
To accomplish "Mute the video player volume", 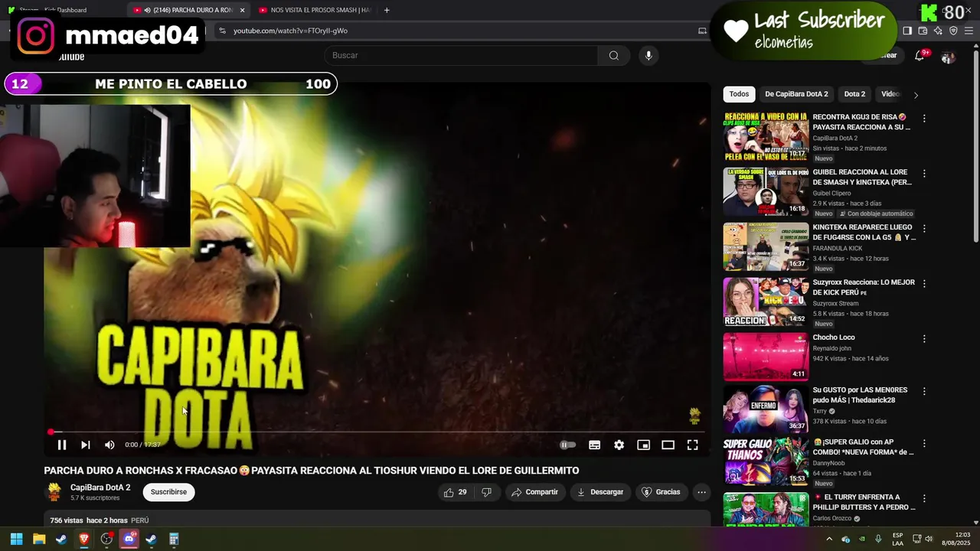I will pos(109,445).
